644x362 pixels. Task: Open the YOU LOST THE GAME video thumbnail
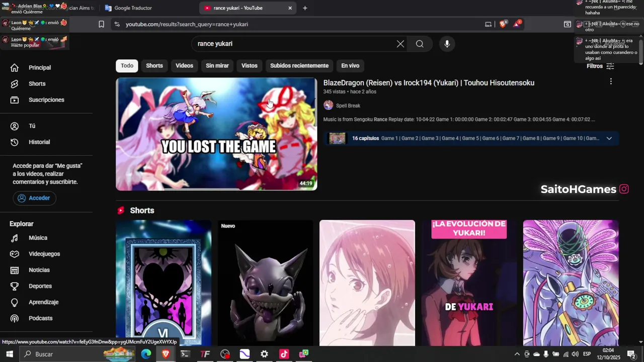[x=216, y=134]
